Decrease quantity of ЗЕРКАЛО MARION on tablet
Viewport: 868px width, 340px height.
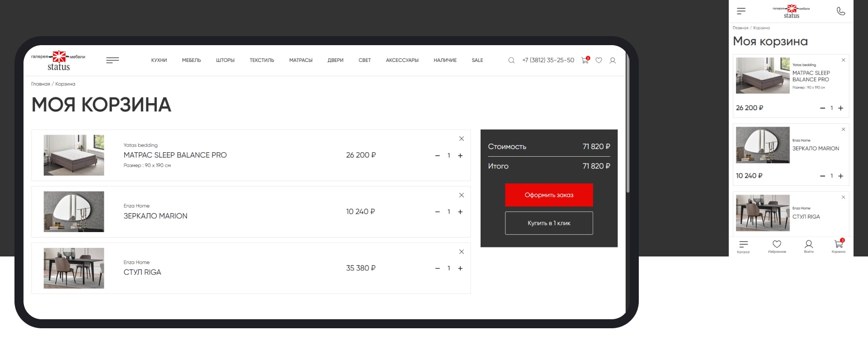(437, 212)
